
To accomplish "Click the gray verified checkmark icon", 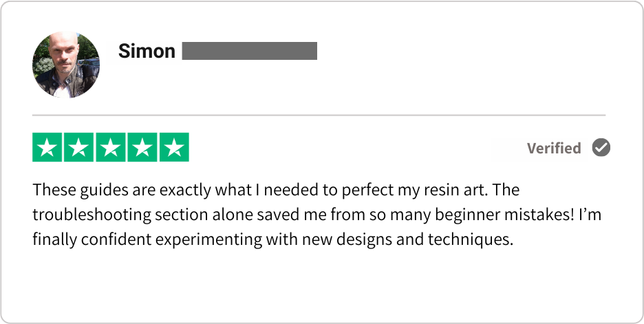I will tap(601, 147).
